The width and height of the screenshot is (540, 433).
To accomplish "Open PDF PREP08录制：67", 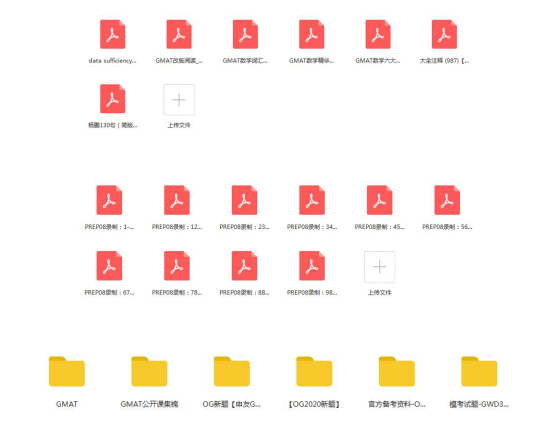I will [109, 266].
